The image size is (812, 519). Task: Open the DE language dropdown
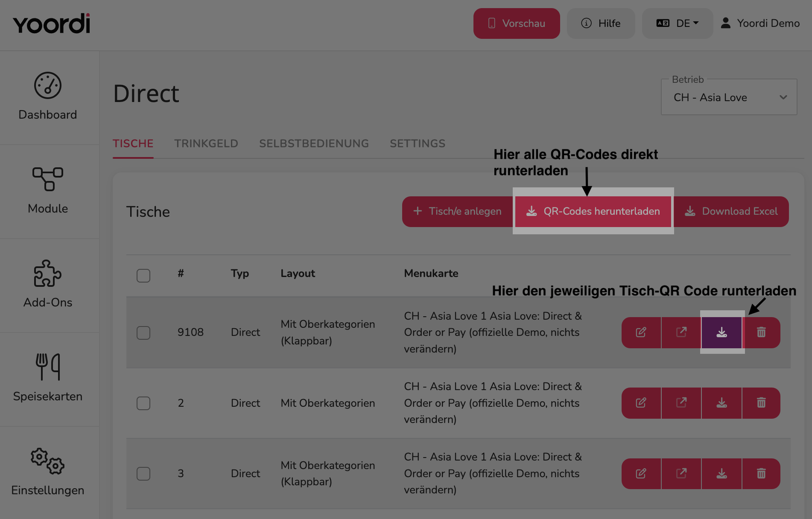[x=678, y=23]
